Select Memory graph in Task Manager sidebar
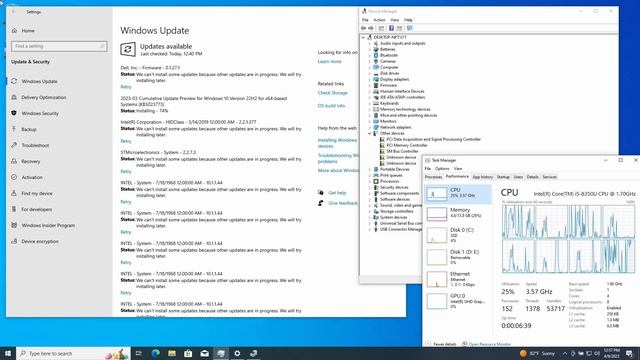The height and width of the screenshot is (360, 640). click(458, 213)
